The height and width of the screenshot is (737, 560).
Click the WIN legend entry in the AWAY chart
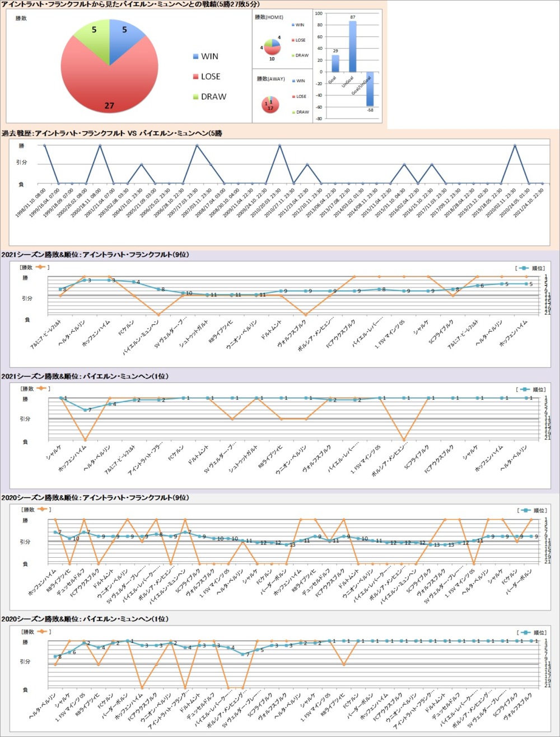297,81
